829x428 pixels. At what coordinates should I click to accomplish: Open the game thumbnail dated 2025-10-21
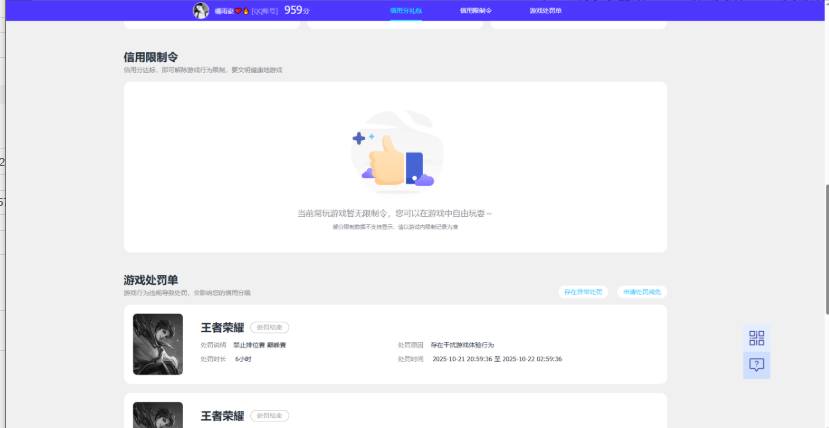coord(158,345)
